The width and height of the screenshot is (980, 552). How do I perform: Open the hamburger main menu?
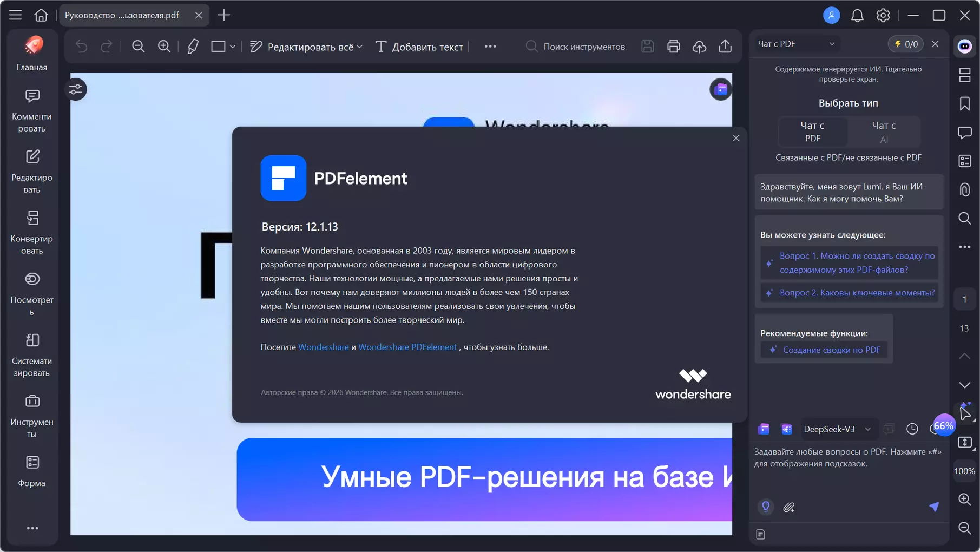click(x=15, y=15)
